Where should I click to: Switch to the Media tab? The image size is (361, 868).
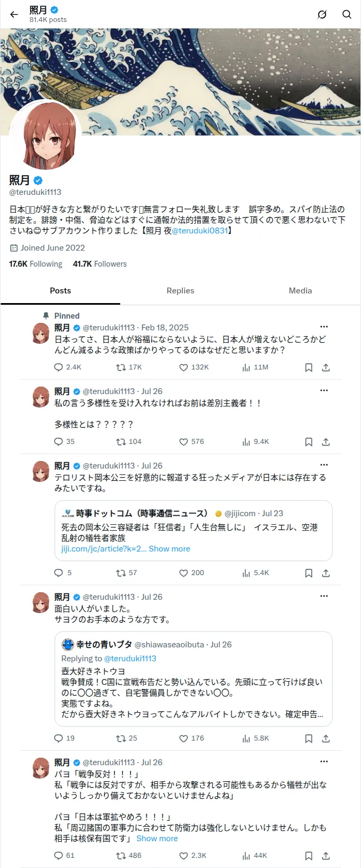(300, 291)
